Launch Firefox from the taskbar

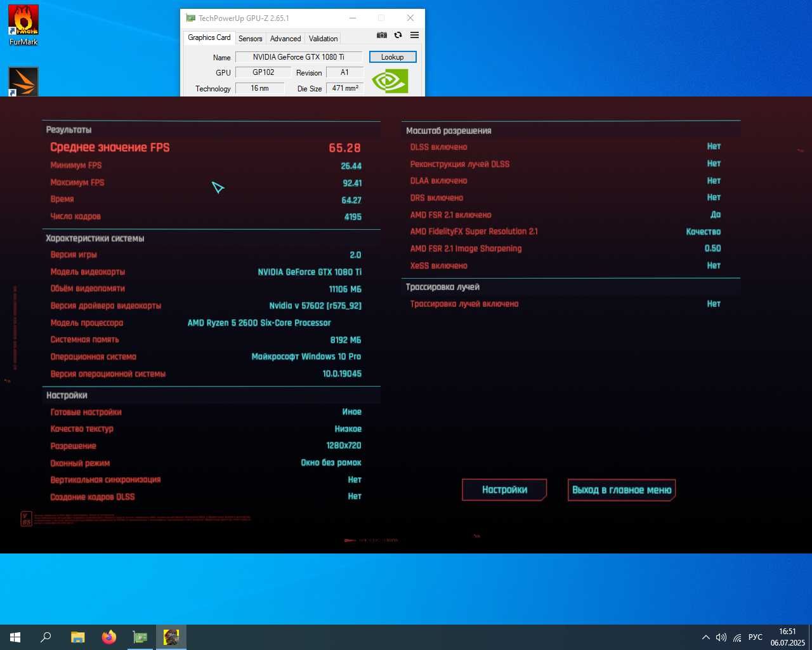[x=109, y=637]
